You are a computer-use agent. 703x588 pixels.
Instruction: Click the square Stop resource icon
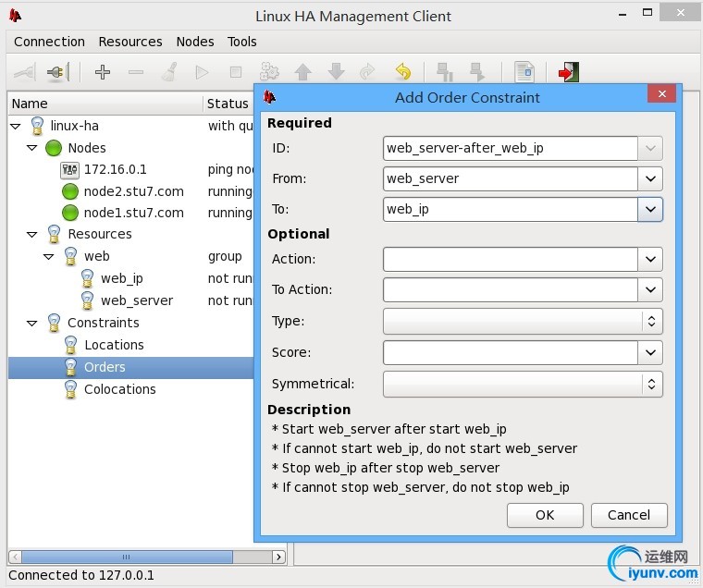[235, 72]
